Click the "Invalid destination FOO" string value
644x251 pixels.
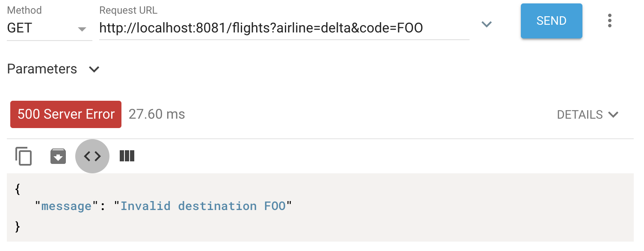pos(203,206)
